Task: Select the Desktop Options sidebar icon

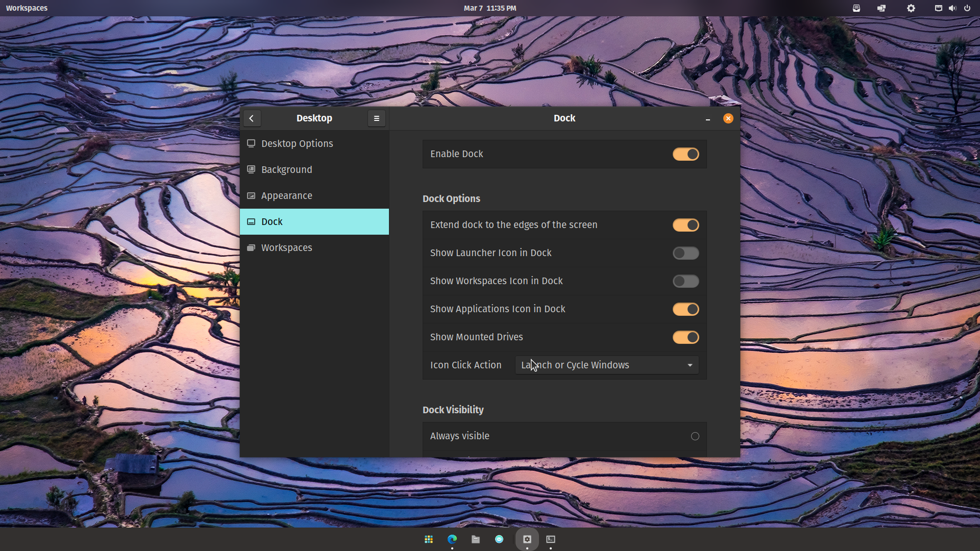Action: pos(251,143)
